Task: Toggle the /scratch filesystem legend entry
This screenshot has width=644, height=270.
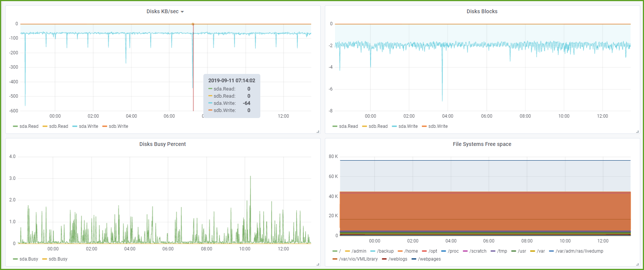Action: click(x=475, y=251)
